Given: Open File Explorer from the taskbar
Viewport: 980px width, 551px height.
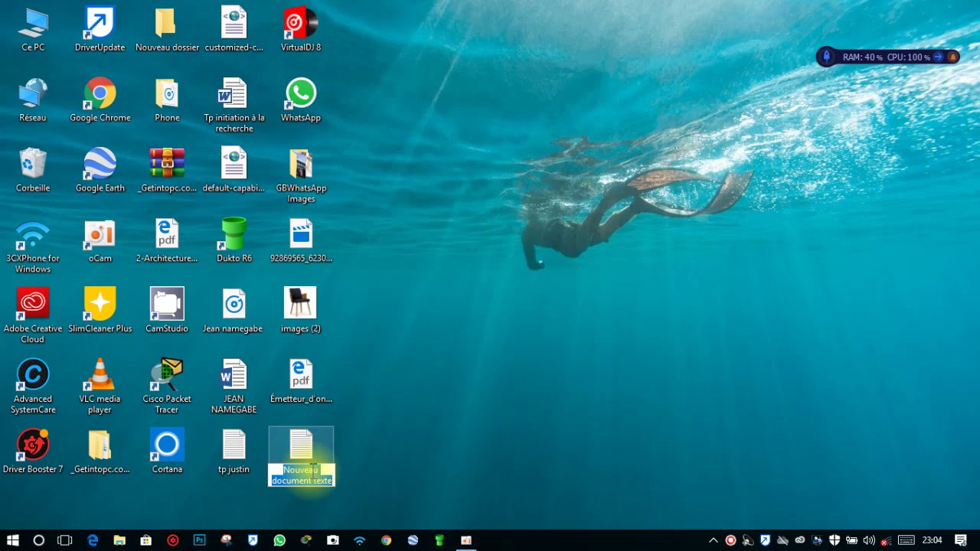Looking at the screenshot, I should pos(119,540).
